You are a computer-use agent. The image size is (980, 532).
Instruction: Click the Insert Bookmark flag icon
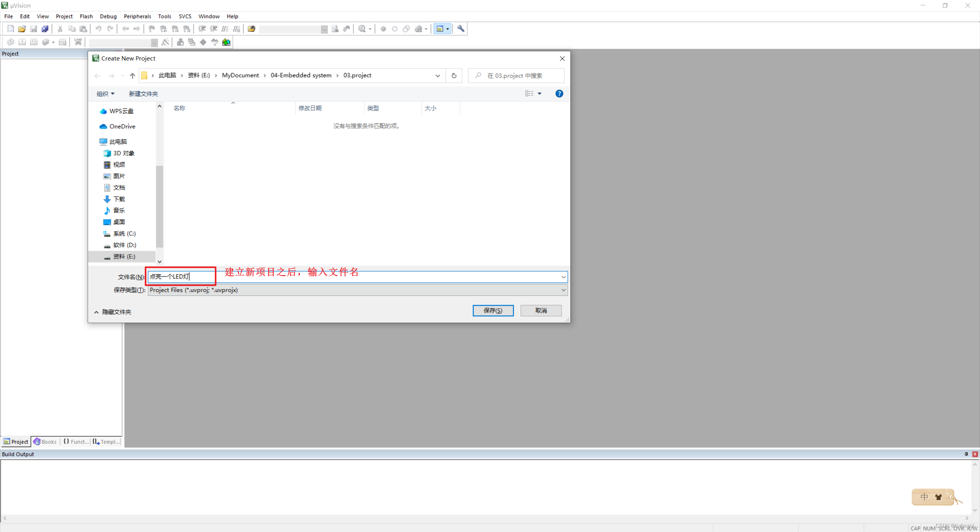point(152,29)
